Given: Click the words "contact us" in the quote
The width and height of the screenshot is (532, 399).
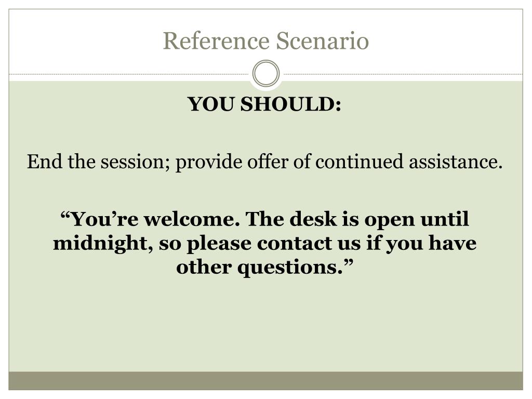Looking at the screenshot, I should 309,244.
